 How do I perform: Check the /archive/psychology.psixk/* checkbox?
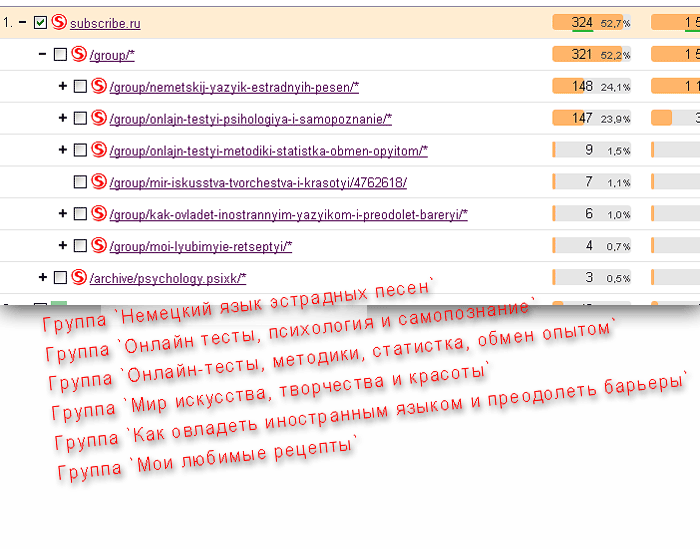60,278
